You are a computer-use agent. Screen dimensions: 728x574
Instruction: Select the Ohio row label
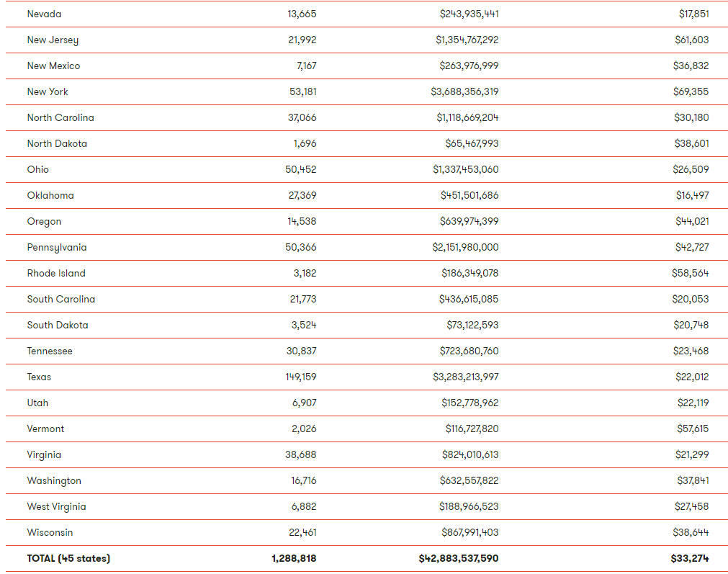pyautogui.click(x=37, y=169)
